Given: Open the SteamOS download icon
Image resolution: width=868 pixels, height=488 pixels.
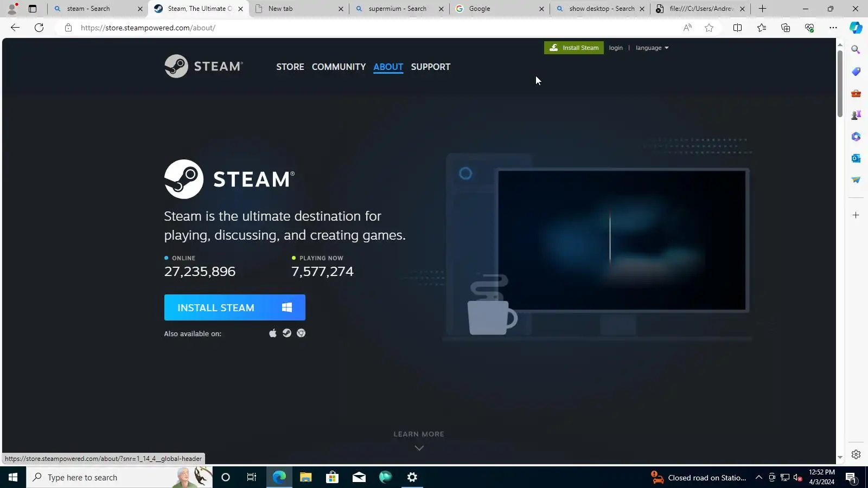Looking at the screenshot, I should click(287, 333).
